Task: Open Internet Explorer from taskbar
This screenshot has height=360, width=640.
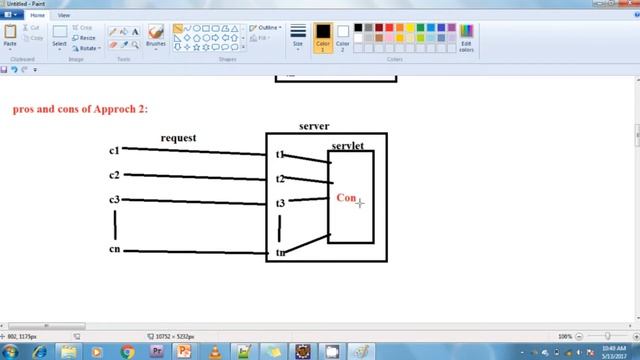Action: coord(40,352)
